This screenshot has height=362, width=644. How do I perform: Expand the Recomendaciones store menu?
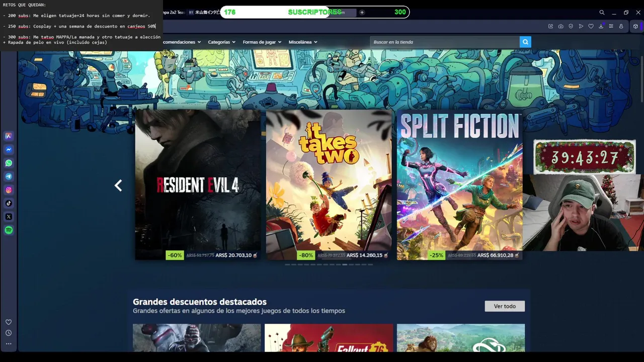182,42
